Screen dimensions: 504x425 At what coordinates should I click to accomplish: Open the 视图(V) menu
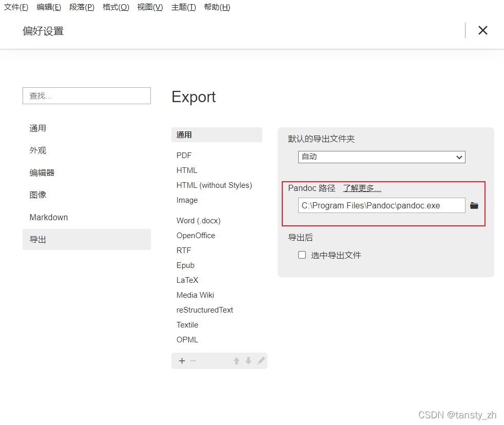[x=150, y=7]
